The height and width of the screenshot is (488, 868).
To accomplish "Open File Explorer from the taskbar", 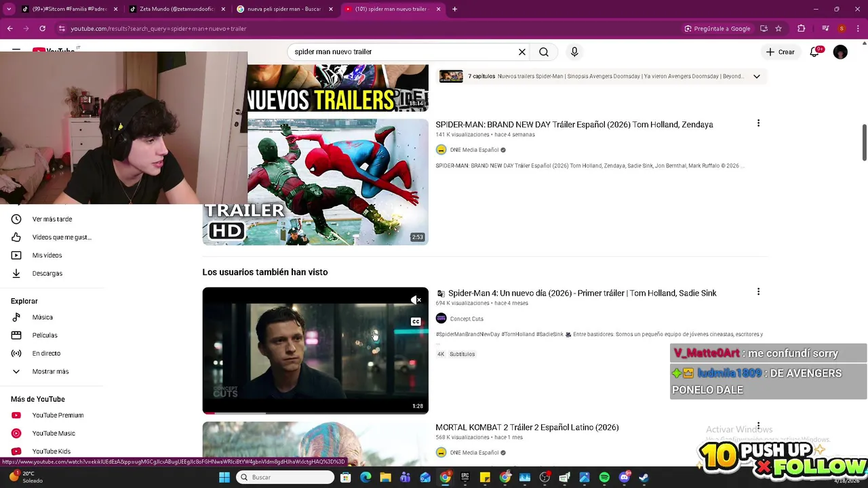I will coord(385,477).
